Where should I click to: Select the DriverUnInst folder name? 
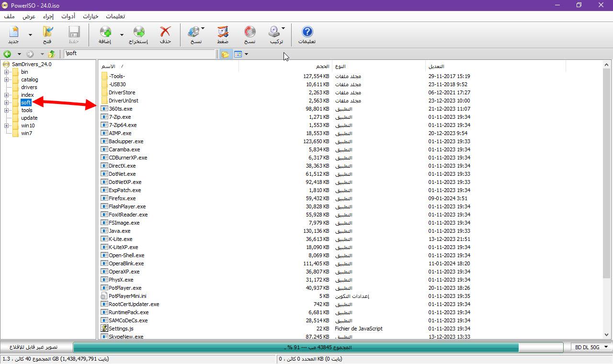click(x=124, y=101)
